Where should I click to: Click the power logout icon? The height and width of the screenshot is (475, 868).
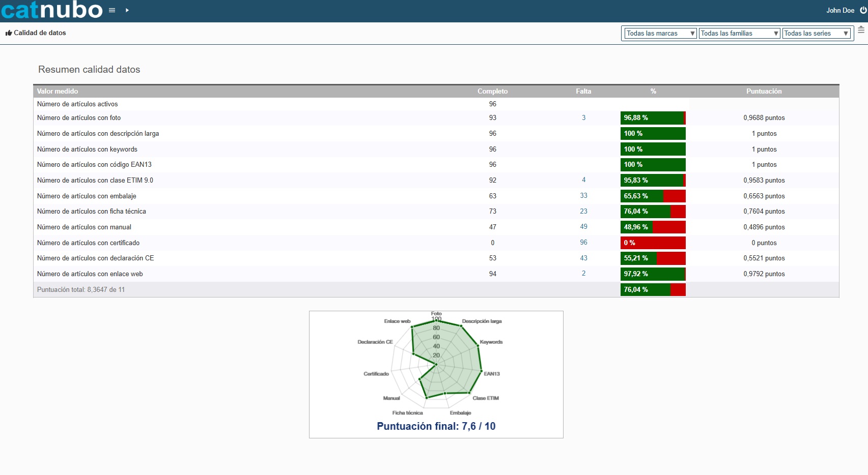click(x=863, y=10)
